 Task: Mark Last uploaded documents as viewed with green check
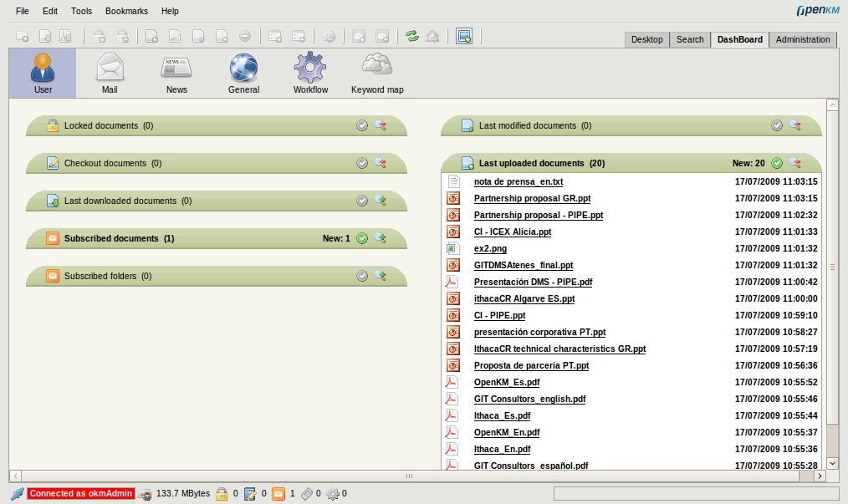(777, 163)
